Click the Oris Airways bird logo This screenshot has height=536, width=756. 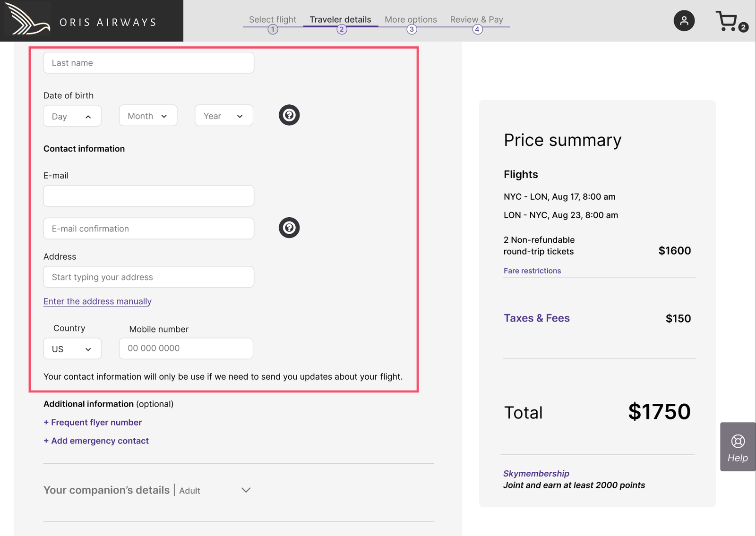(27, 20)
